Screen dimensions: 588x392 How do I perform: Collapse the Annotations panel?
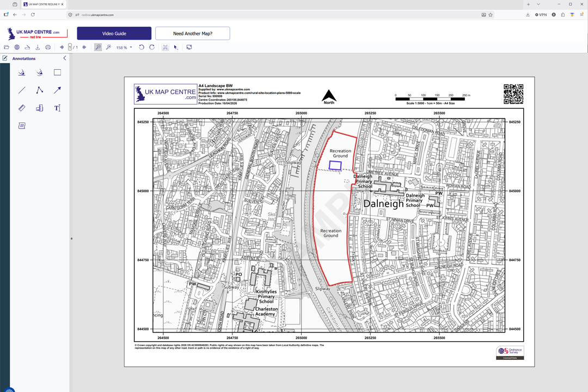click(65, 58)
